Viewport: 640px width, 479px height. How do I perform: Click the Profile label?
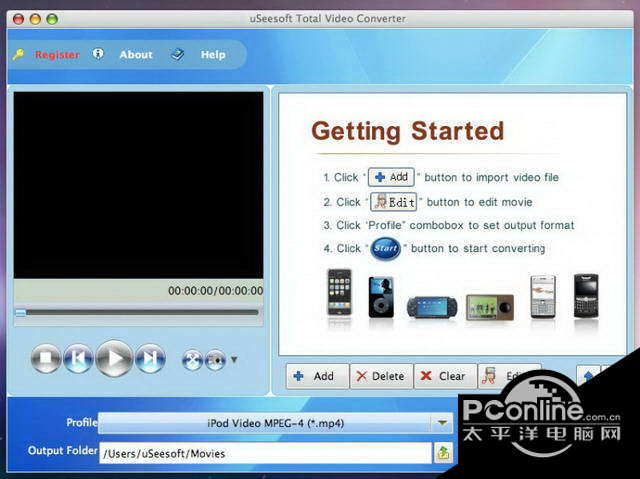pos(82,422)
